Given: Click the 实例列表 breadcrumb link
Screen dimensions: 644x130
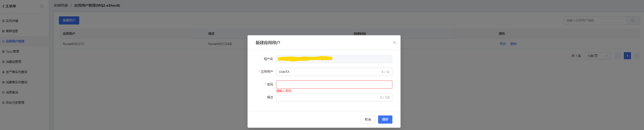Looking at the screenshot, I should coord(61,5).
